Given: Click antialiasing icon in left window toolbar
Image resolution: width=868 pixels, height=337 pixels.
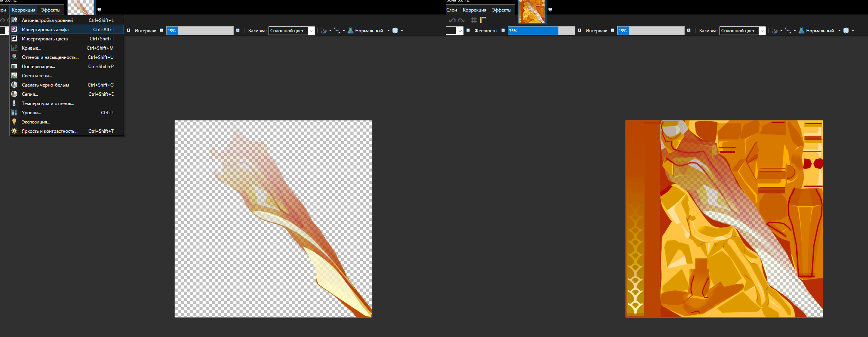Looking at the screenshot, I should pyautogui.click(x=323, y=31).
